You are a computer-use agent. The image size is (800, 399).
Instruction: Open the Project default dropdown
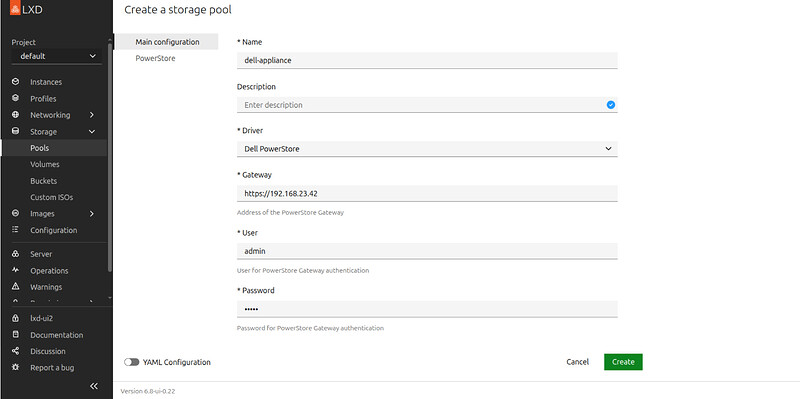coord(56,56)
